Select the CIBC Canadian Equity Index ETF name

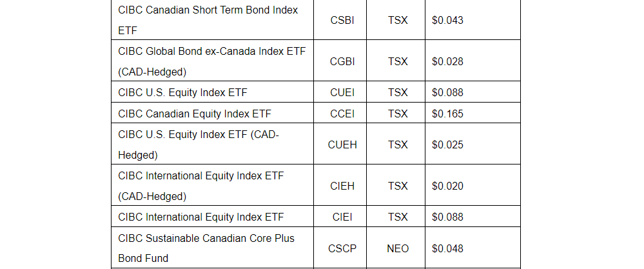[195, 114]
